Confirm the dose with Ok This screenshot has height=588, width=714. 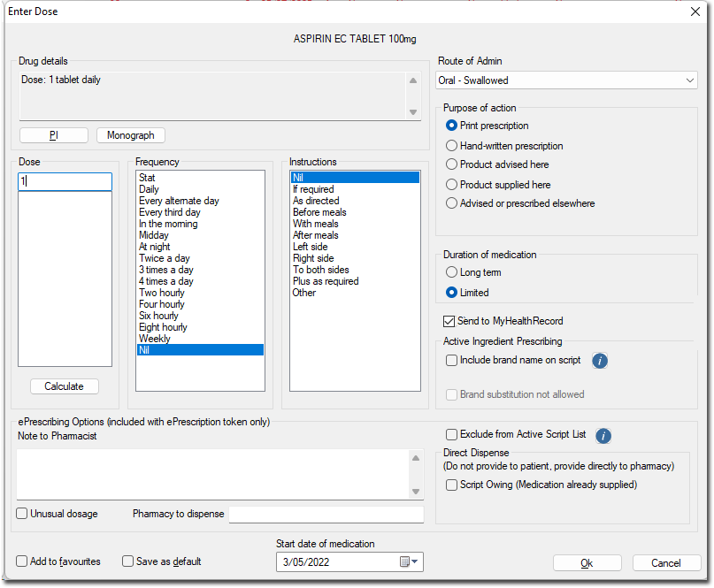(x=587, y=563)
